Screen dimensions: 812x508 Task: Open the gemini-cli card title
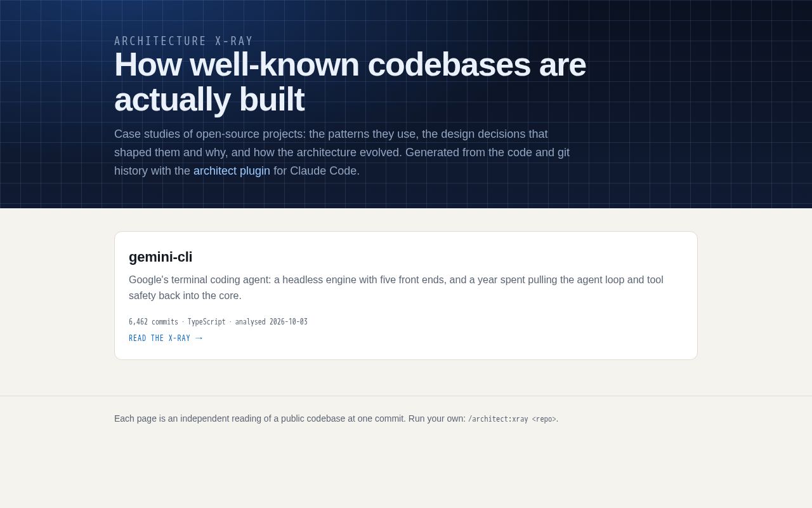coord(160,257)
